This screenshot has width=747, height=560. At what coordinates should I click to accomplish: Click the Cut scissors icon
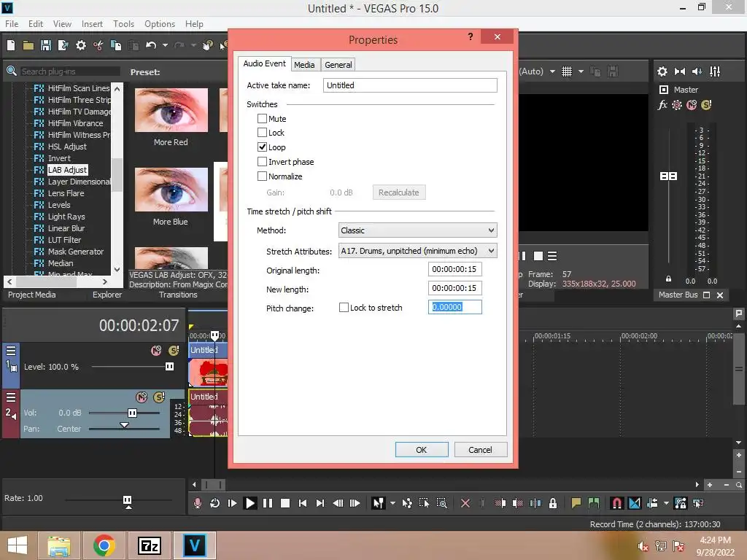98,45
